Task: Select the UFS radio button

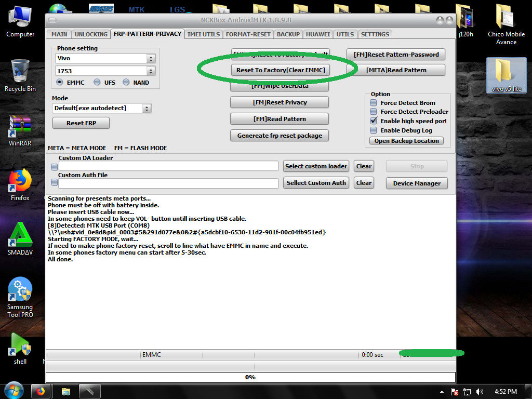Action: click(97, 82)
